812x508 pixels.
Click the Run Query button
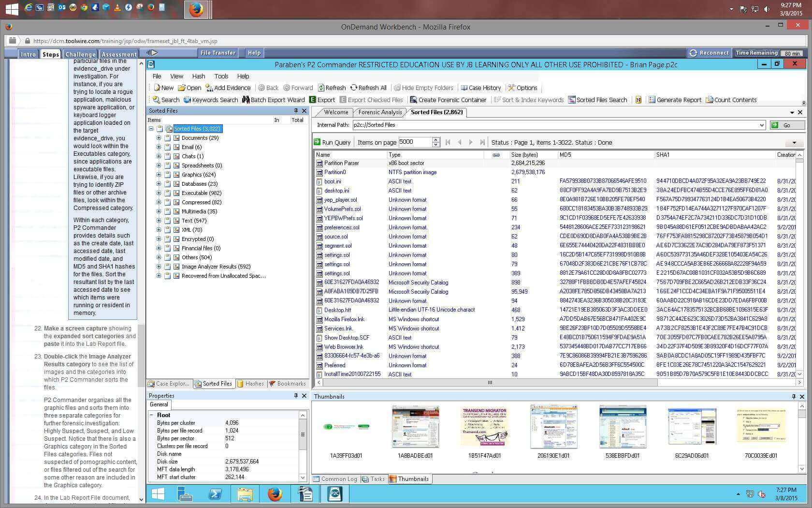click(332, 142)
